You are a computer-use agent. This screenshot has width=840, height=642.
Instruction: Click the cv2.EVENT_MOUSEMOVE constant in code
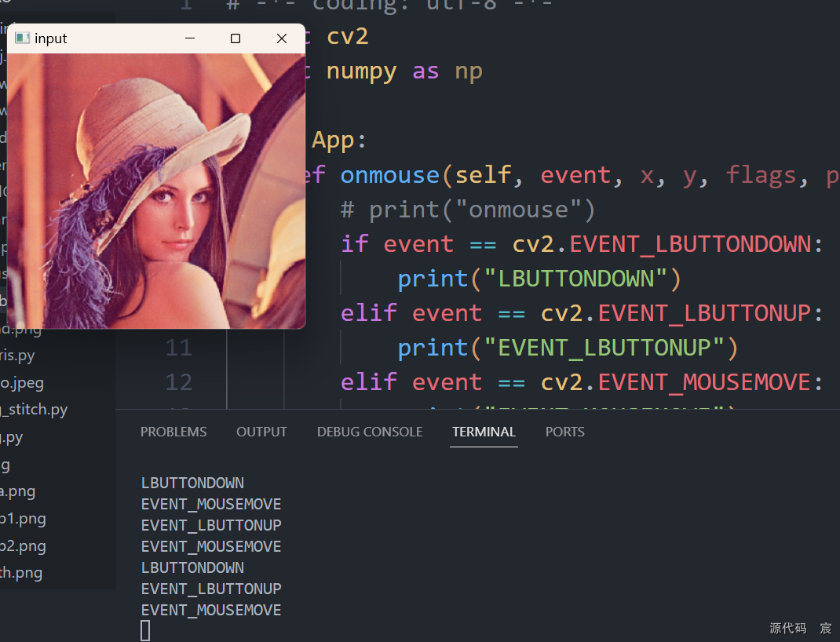point(676,382)
